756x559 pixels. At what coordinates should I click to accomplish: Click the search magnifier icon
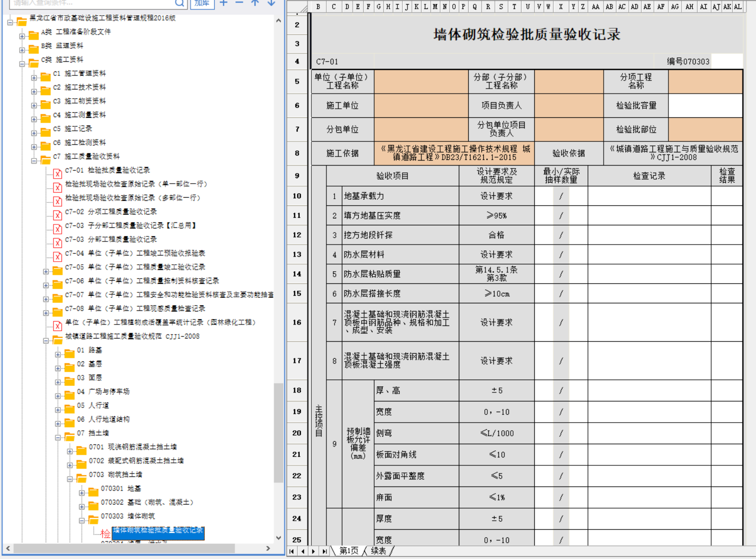pos(180,3)
